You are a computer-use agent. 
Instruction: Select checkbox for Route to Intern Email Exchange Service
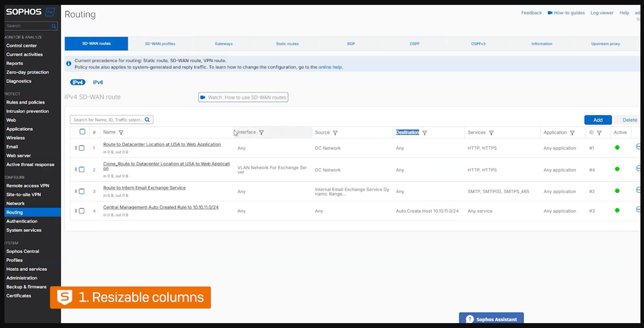[82, 191]
